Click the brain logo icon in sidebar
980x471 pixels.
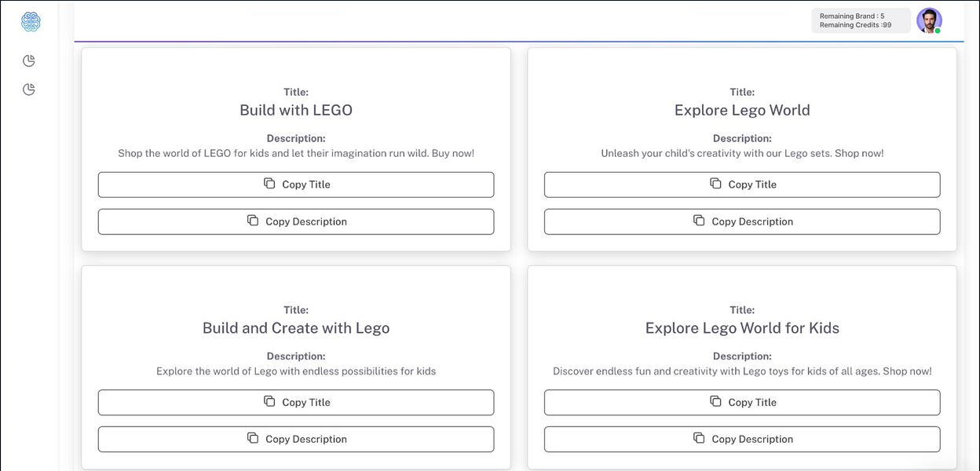click(x=31, y=22)
